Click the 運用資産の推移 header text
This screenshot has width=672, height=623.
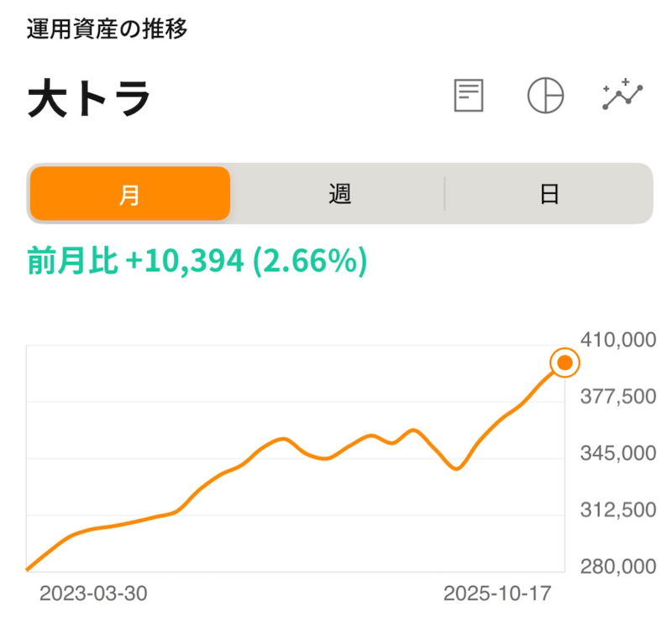pos(106,29)
